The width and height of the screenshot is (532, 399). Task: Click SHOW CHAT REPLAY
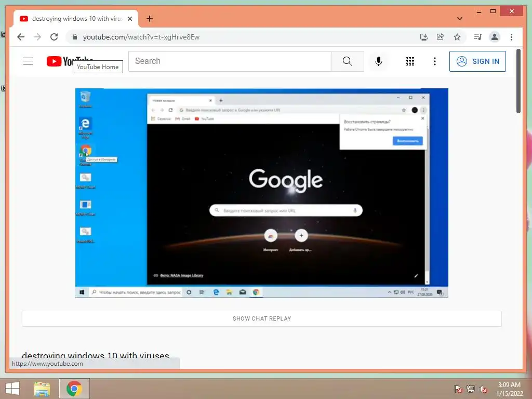pos(262,318)
